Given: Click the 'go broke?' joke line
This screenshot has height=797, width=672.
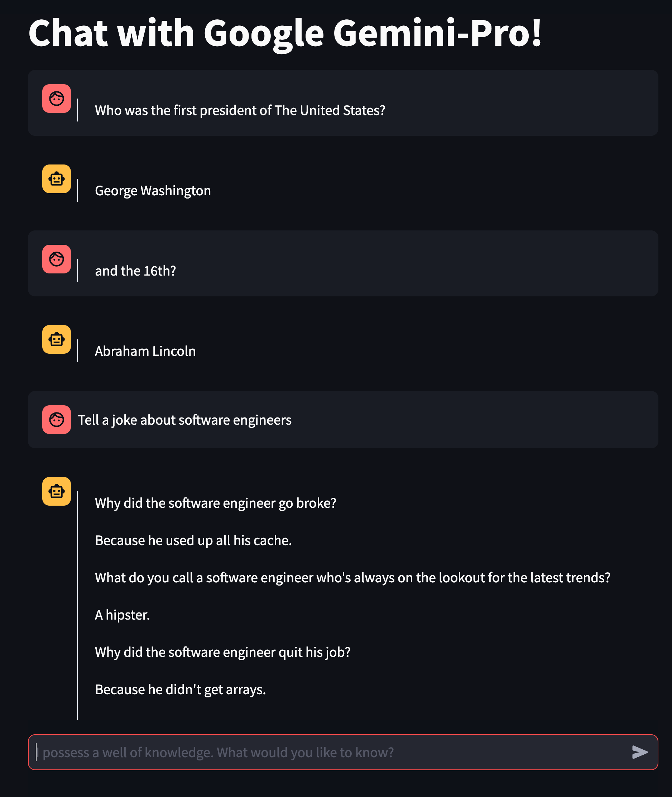Looking at the screenshot, I should 216,503.
